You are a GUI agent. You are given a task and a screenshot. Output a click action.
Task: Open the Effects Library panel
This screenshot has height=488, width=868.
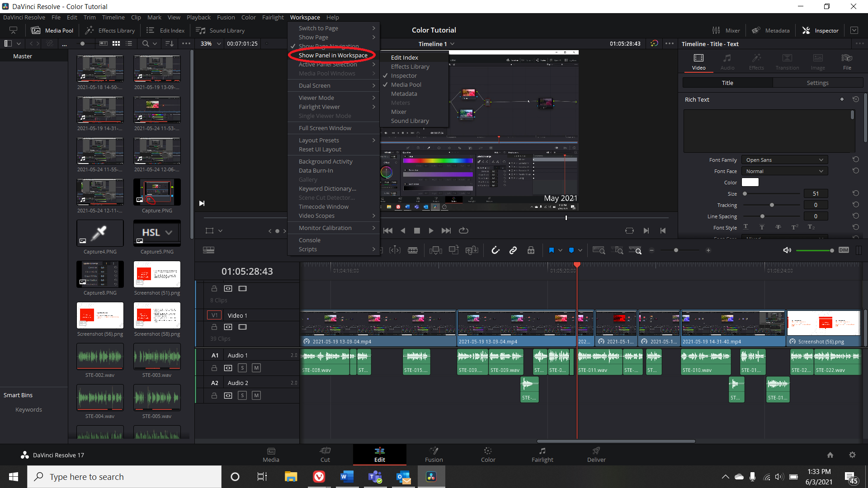[x=409, y=66]
